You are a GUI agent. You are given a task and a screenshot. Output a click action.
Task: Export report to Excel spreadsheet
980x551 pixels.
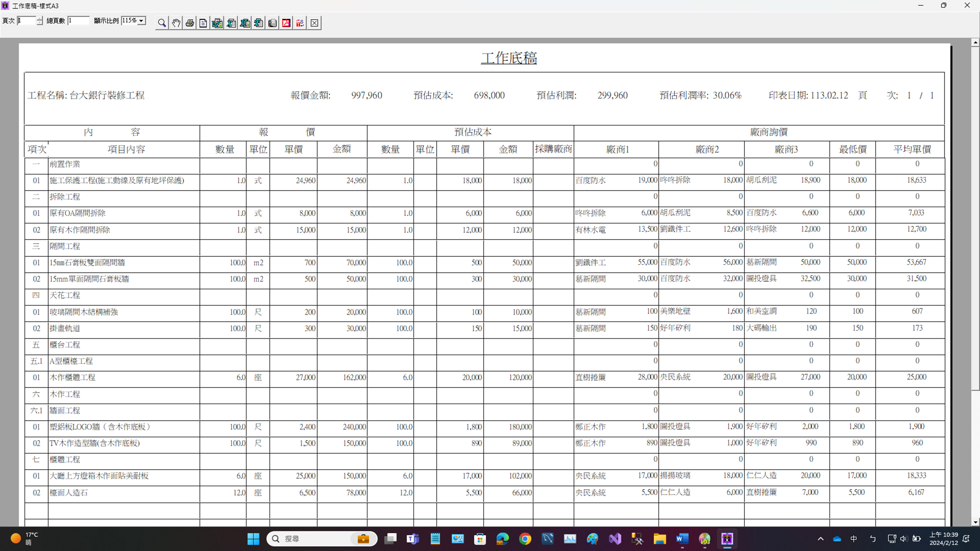pyautogui.click(x=231, y=23)
